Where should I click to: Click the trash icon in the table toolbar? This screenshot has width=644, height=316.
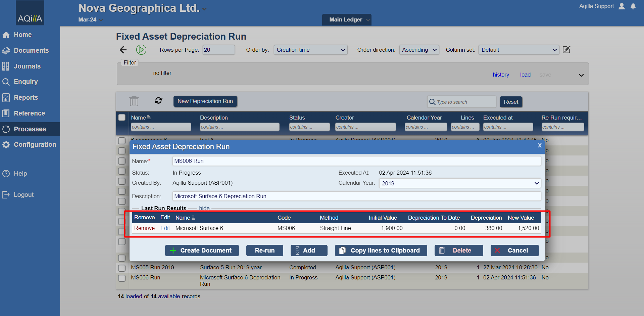click(134, 101)
